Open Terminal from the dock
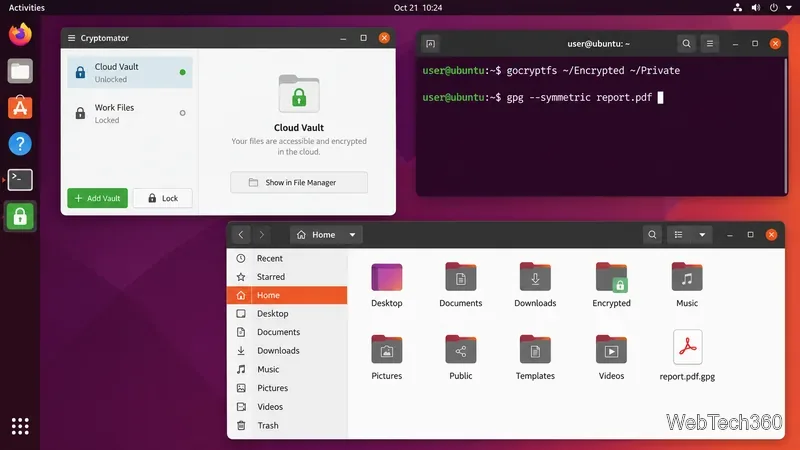Screen dimensions: 800x450 (x=20, y=180)
